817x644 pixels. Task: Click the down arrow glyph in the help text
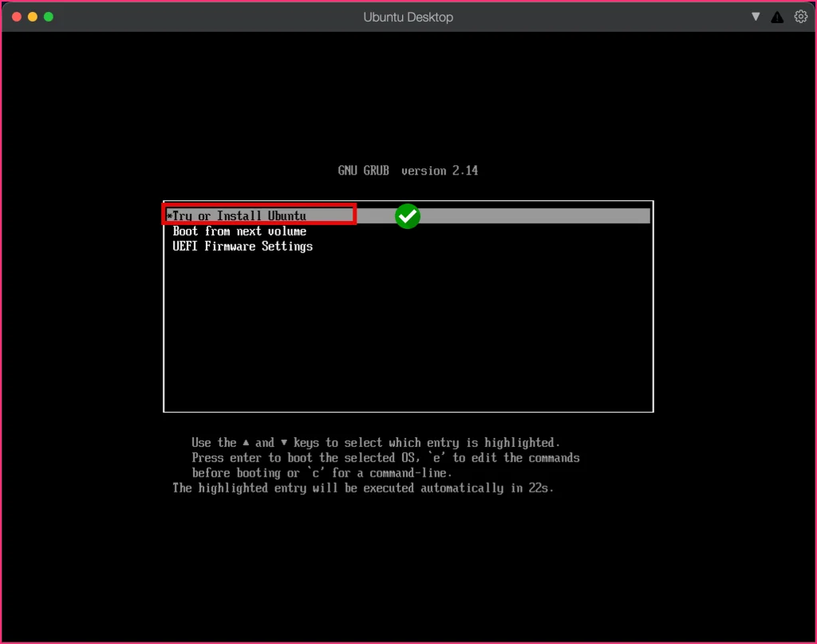284,442
